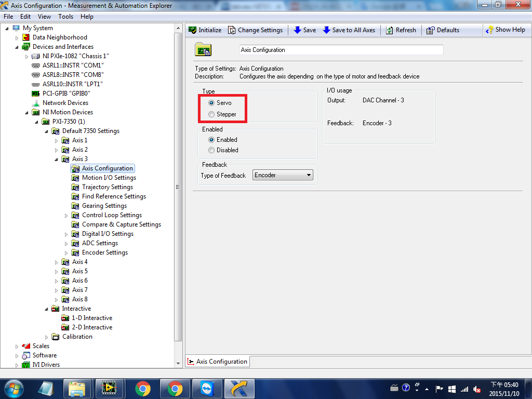Open the File menu
Image resolution: width=532 pixels, height=399 pixels.
pos(8,17)
